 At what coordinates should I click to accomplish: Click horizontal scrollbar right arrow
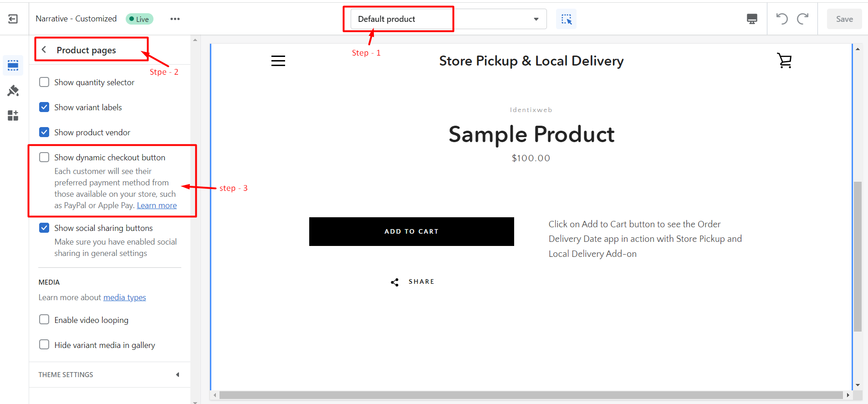[848, 395]
